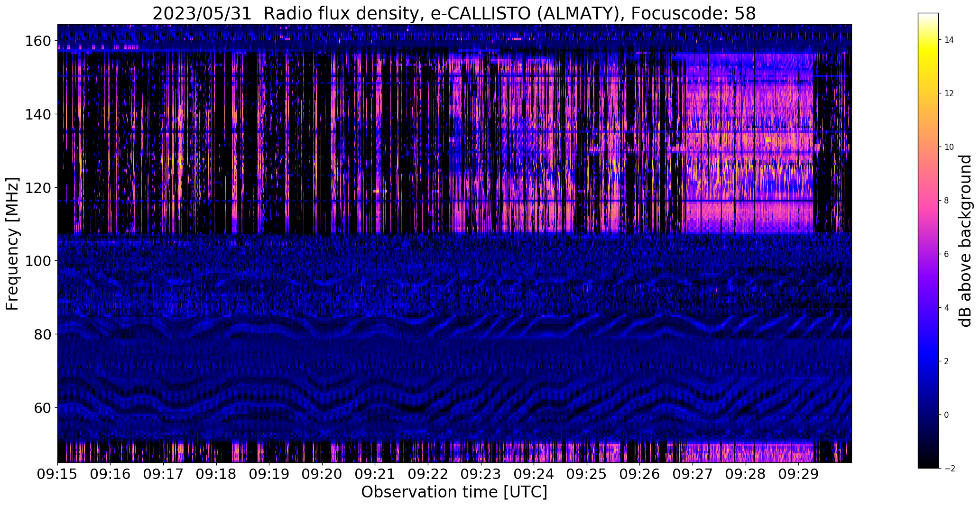Image resolution: width=980 pixels, height=506 pixels.
Task: Click the colorbar tick value 6
Action: point(947,254)
